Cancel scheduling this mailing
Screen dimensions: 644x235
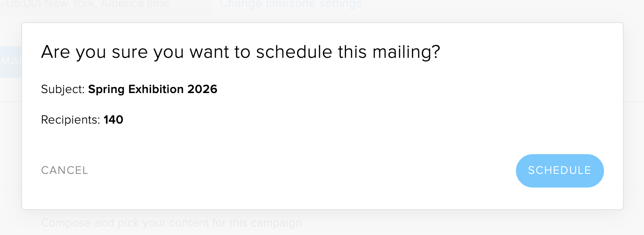click(x=64, y=171)
